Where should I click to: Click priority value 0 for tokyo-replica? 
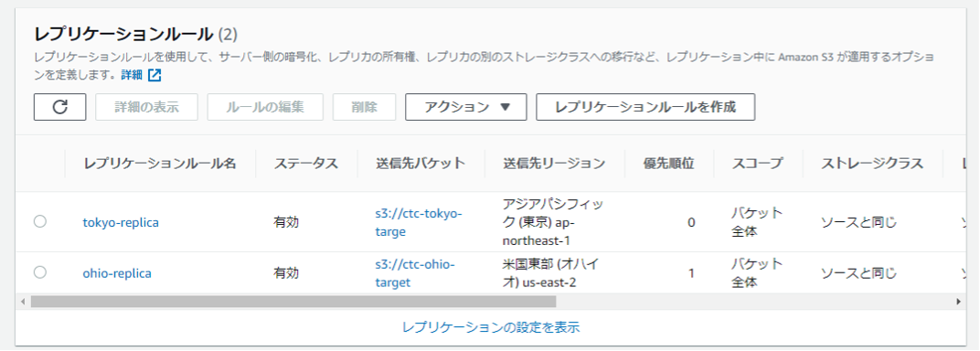coord(691,222)
